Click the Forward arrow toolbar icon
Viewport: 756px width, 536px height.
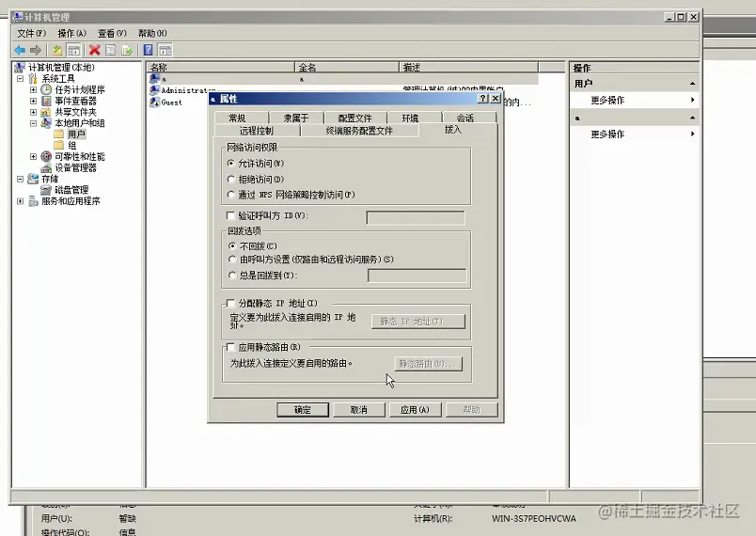[36, 50]
